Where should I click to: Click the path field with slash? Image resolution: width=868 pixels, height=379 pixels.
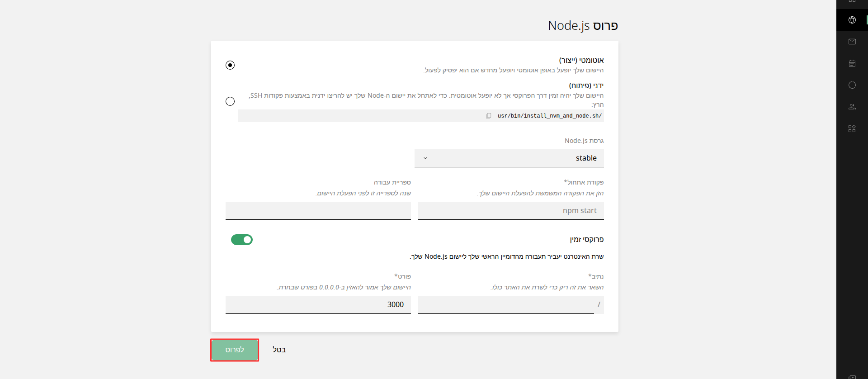pos(511,305)
